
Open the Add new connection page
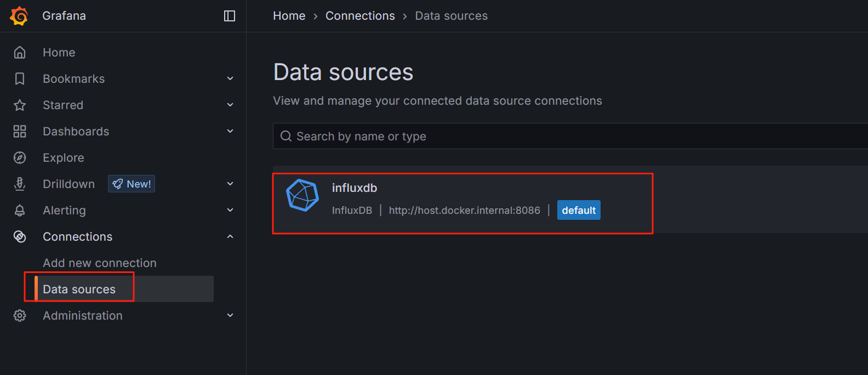tap(100, 263)
